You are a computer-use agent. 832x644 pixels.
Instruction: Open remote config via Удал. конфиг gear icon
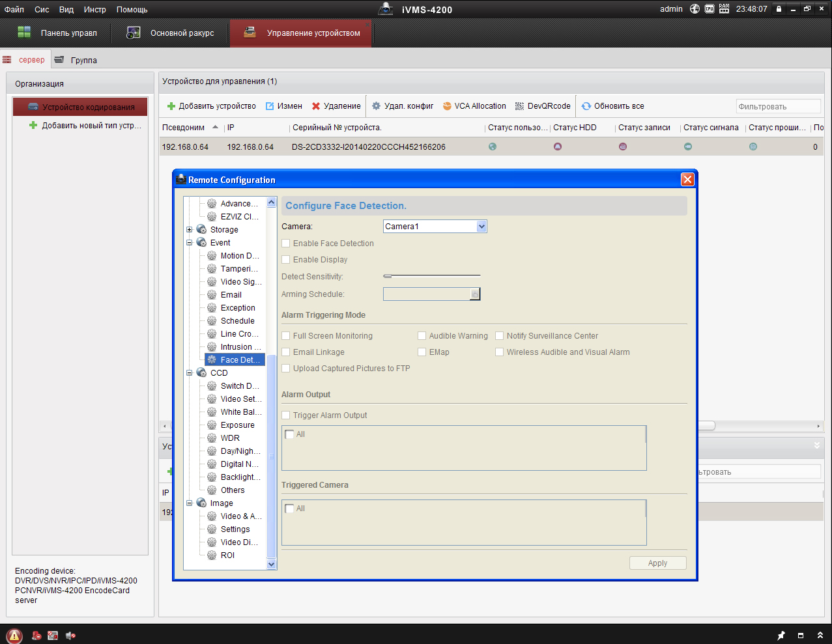point(376,106)
